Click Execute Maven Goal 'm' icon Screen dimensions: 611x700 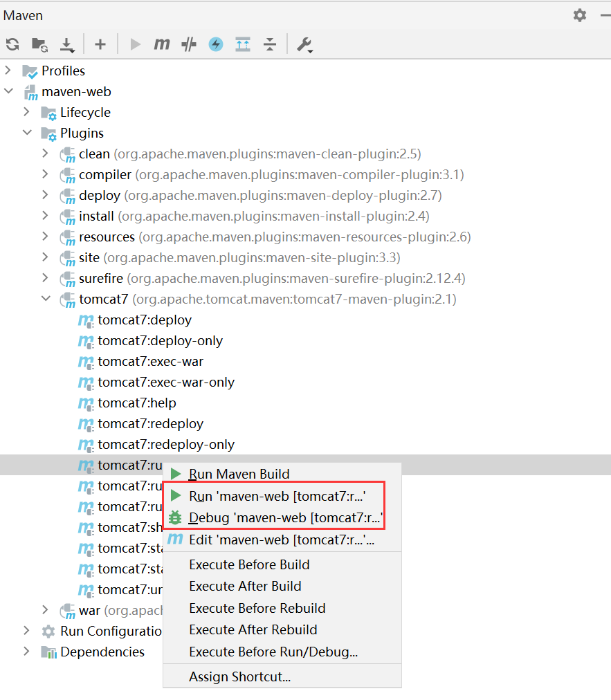tap(162, 44)
